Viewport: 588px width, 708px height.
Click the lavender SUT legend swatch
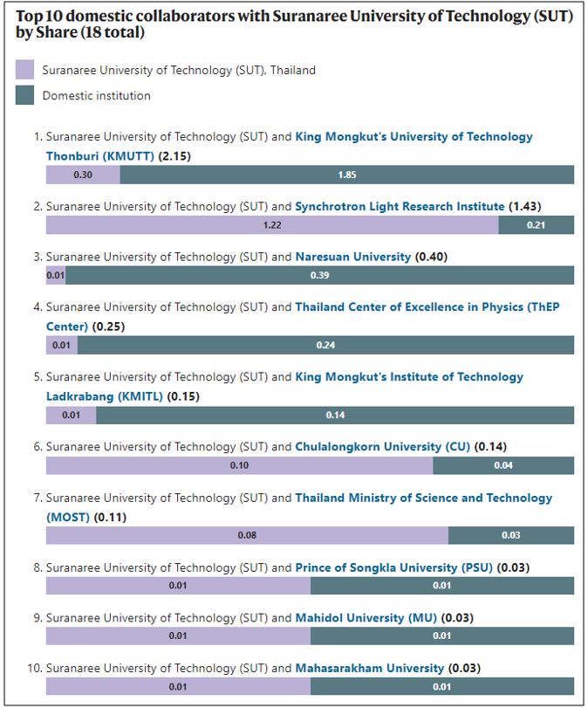[x=24, y=70]
